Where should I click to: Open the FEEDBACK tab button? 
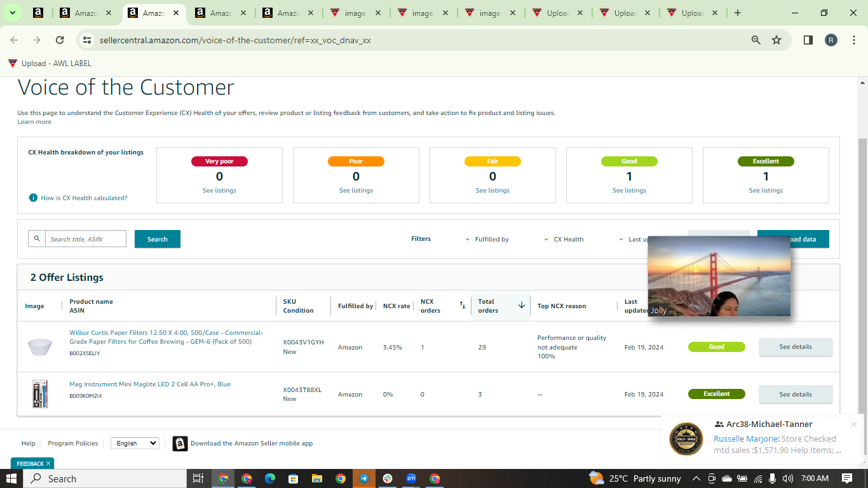point(30,464)
